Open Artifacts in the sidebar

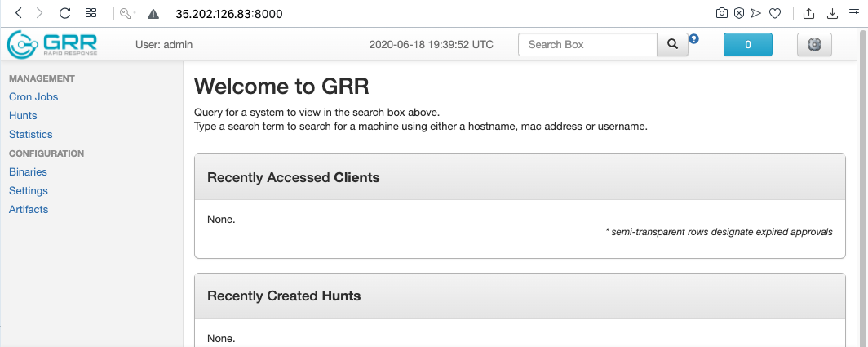coord(29,210)
